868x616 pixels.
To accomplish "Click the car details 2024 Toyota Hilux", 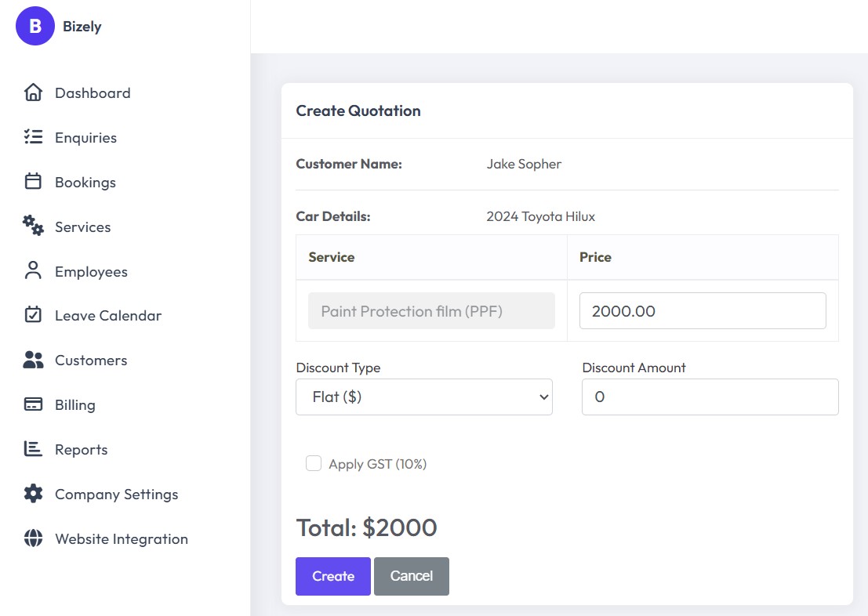I will click(x=540, y=216).
